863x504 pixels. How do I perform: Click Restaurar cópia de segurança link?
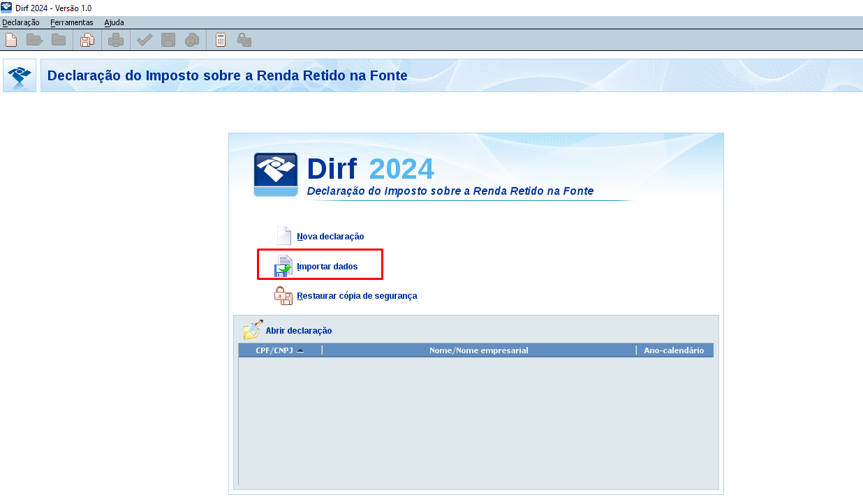coord(357,296)
